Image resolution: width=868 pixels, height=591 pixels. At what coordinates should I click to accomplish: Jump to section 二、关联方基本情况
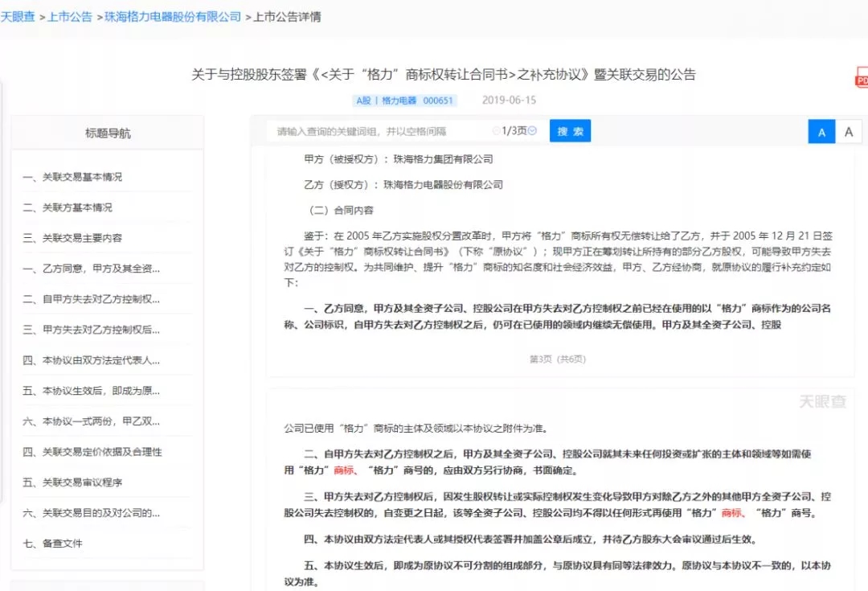(x=68, y=207)
